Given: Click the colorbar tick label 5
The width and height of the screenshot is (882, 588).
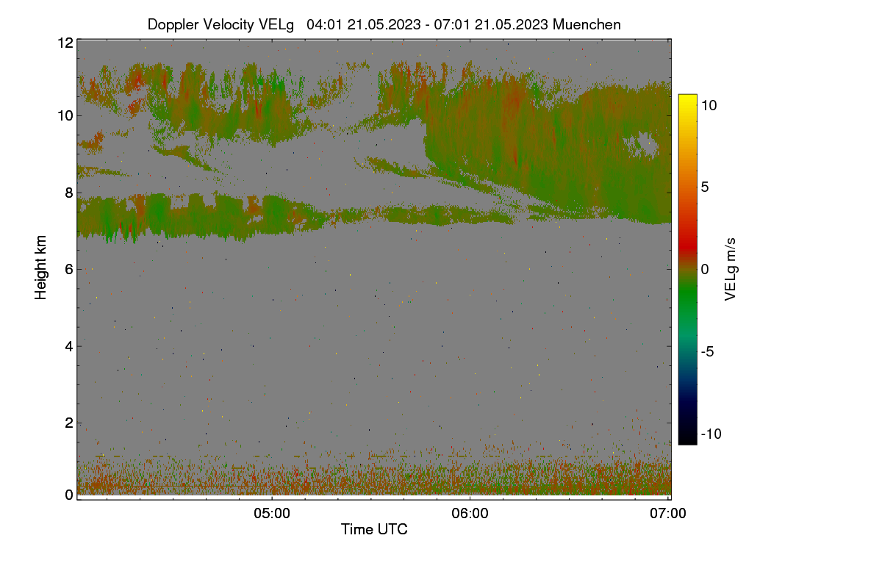Looking at the screenshot, I should [x=706, y=187].
